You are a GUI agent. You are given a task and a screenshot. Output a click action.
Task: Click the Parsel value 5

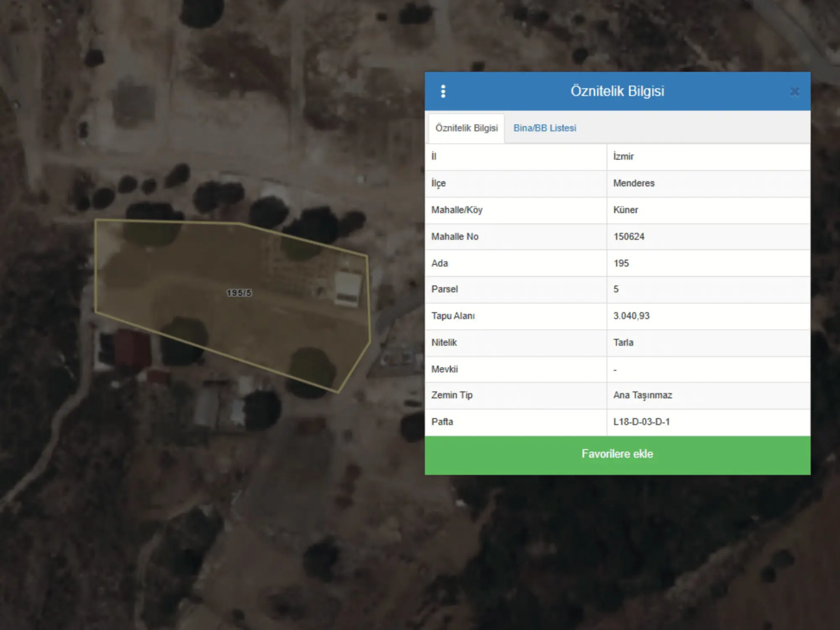click(616, 289)
